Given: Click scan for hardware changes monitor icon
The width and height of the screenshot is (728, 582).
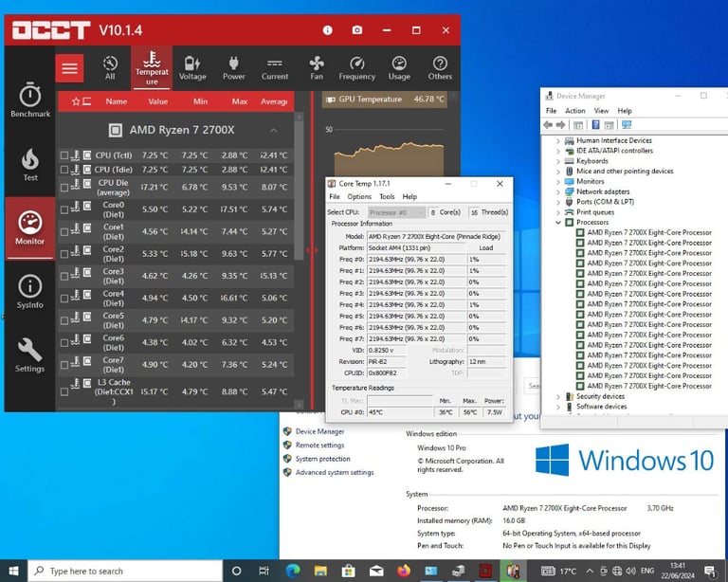Looking at the screenshot, I should point(627,125).
